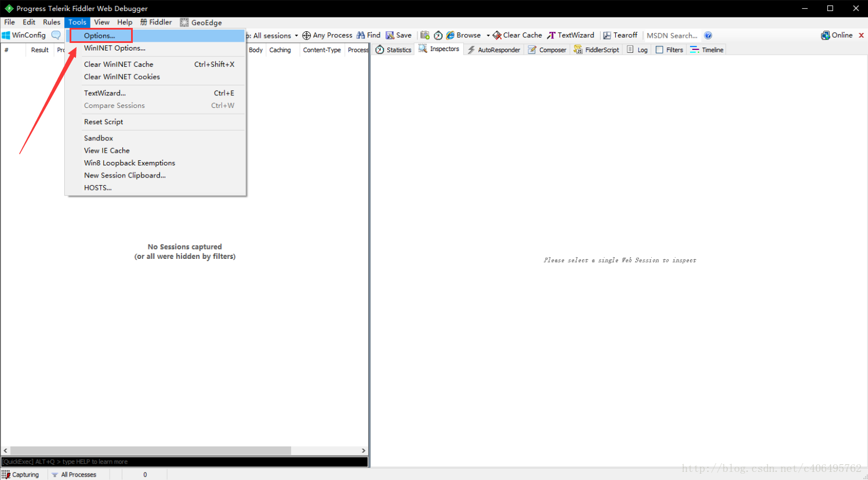The image size is (868, 480).
Task: Open the Edit menu
Action: [x=29, y=22]
